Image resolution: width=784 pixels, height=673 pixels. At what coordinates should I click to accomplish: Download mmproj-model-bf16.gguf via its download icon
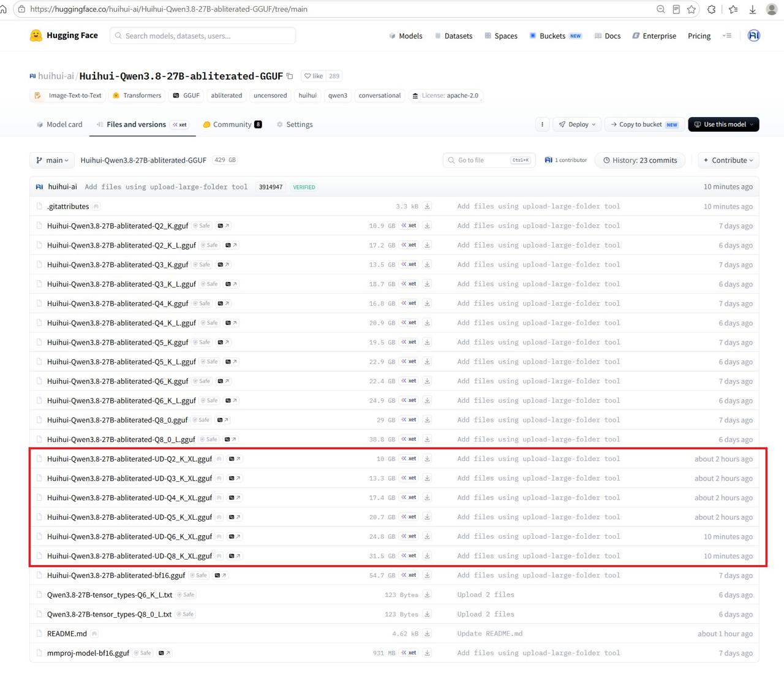point(427,653)
